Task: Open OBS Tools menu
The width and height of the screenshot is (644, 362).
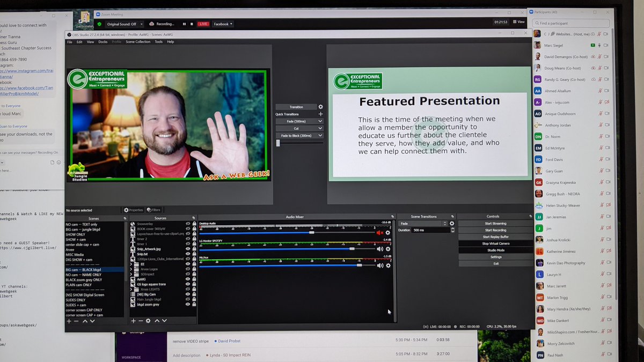Action: (x=159, y=42)
